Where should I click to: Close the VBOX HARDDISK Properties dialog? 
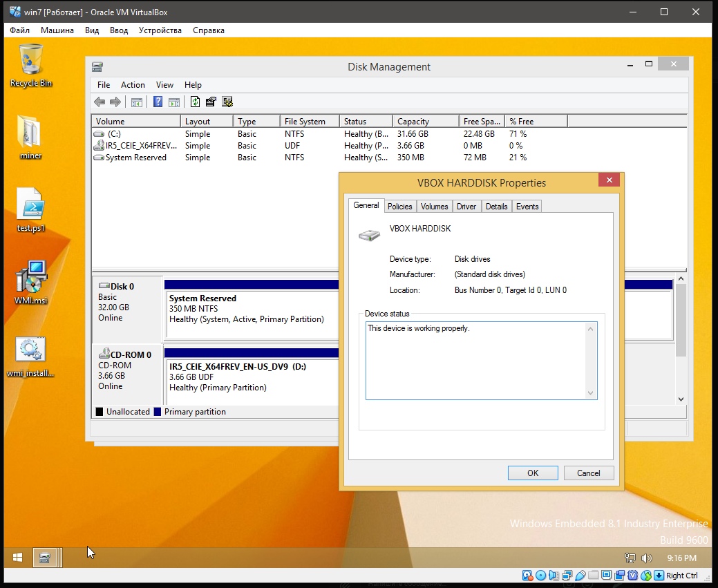point(609,180)
